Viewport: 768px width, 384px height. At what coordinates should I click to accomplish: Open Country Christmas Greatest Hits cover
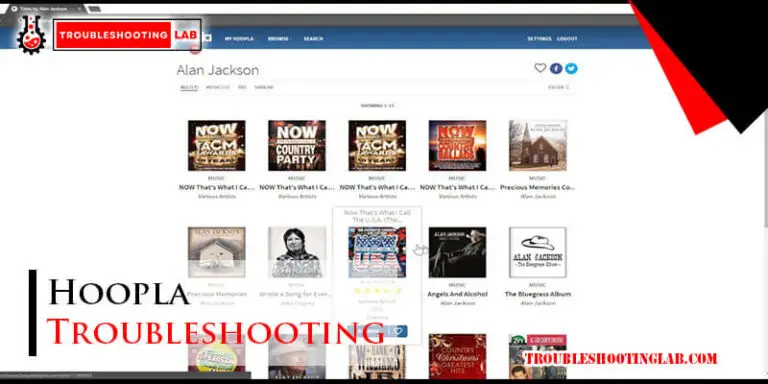click(x=457, y=356)
